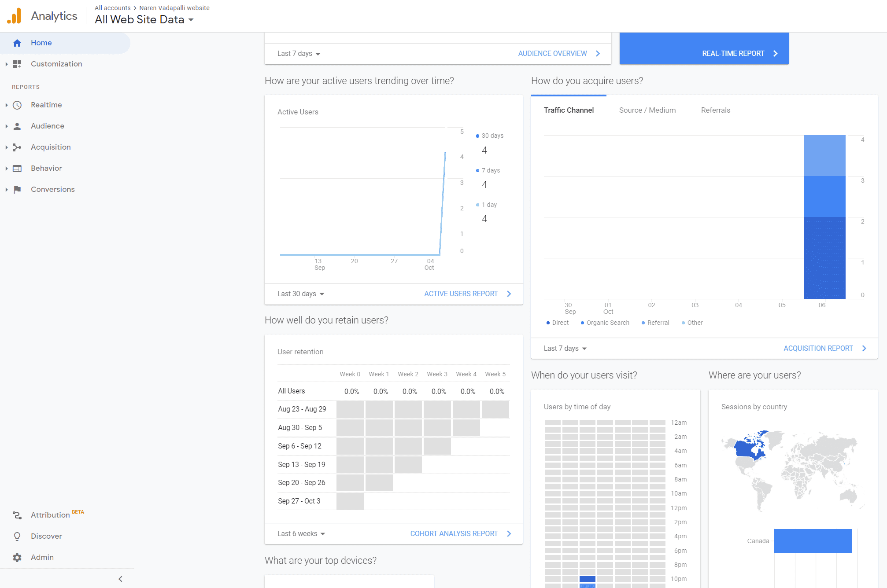
Task: Click the Organic Search legend item
Action: (x=605, y=323)
